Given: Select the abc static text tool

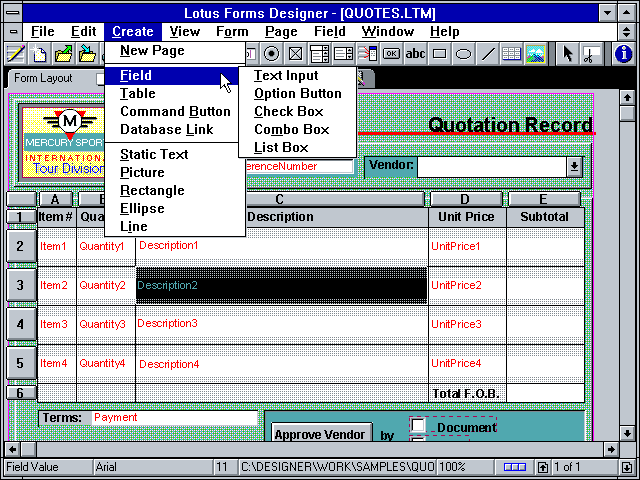Looking at the screenshot, I should pos(415,53).
